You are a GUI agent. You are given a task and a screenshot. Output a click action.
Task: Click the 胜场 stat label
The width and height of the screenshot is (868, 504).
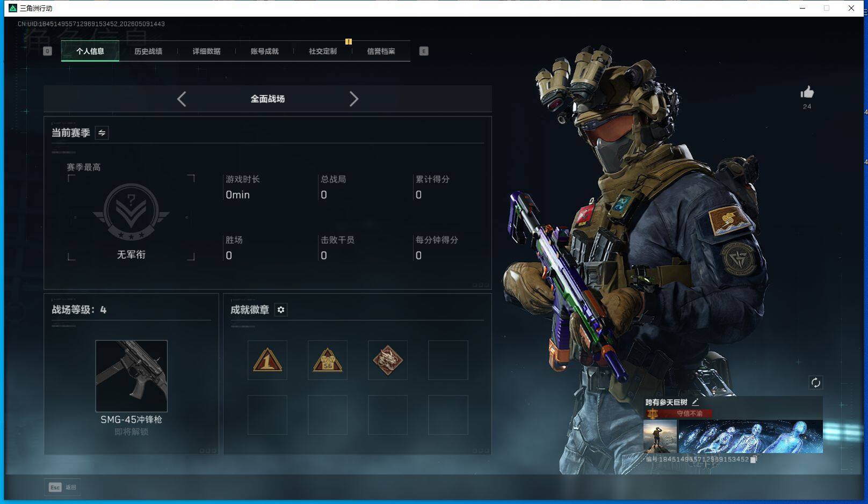(x=234, y=240)
